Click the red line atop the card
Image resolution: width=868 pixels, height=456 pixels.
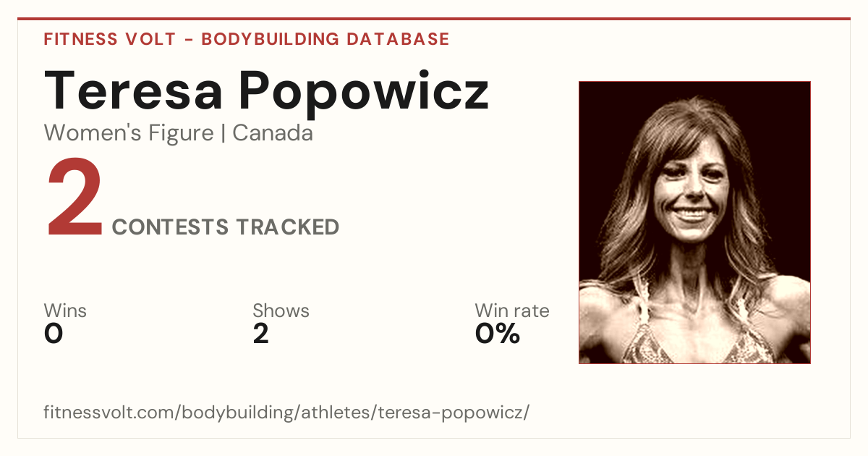[434, 19]
